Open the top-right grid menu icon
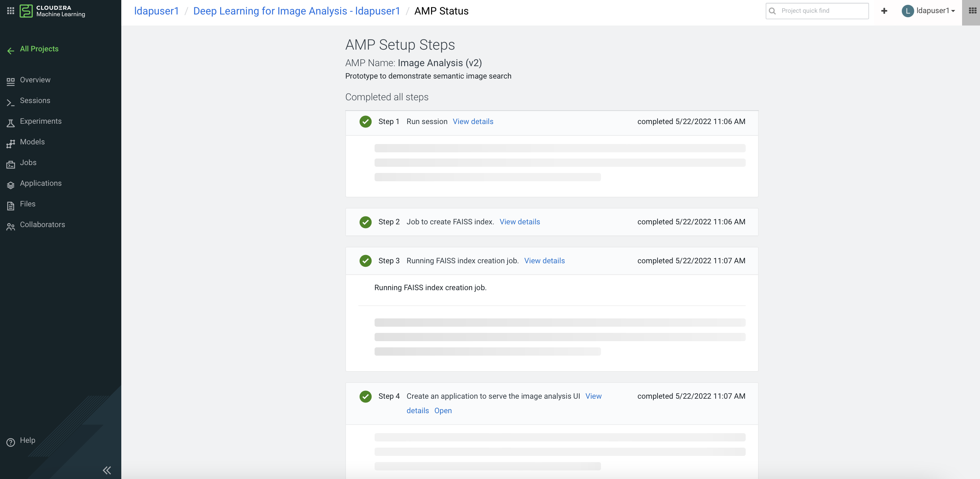This screenshot has width=980, height=479. point(972,11)
